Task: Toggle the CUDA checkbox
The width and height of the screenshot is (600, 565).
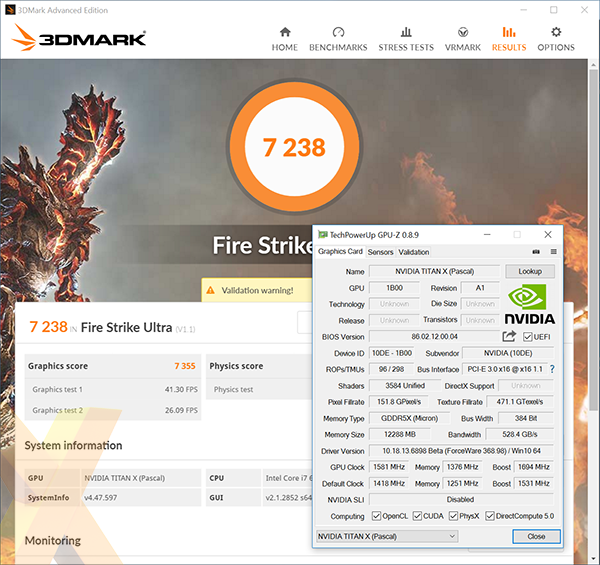Action: [x=417, y=516]
